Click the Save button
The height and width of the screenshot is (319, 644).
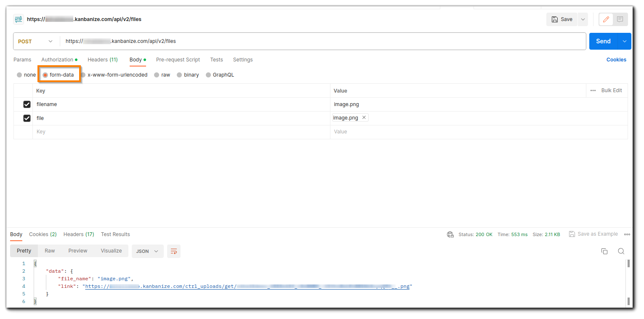pyautogui.click(x=562, y=19)
